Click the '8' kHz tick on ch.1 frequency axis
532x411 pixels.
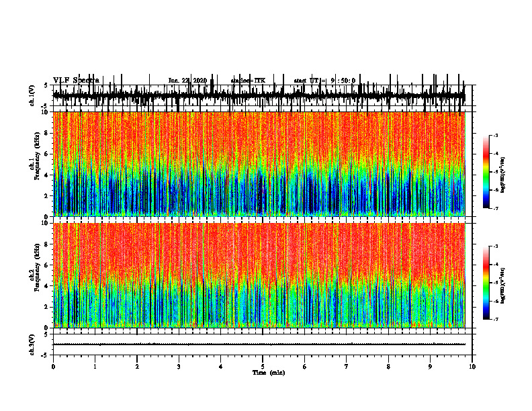[47, 133]
